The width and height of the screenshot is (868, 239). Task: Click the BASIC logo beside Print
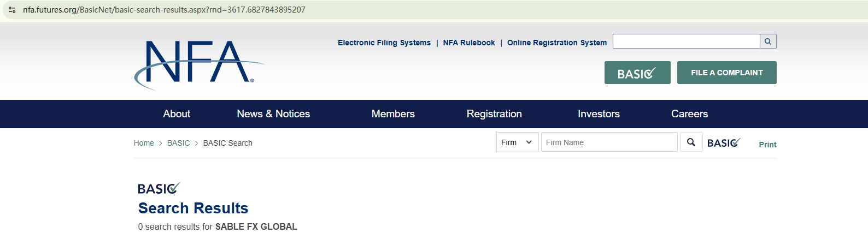pos(723,143)
